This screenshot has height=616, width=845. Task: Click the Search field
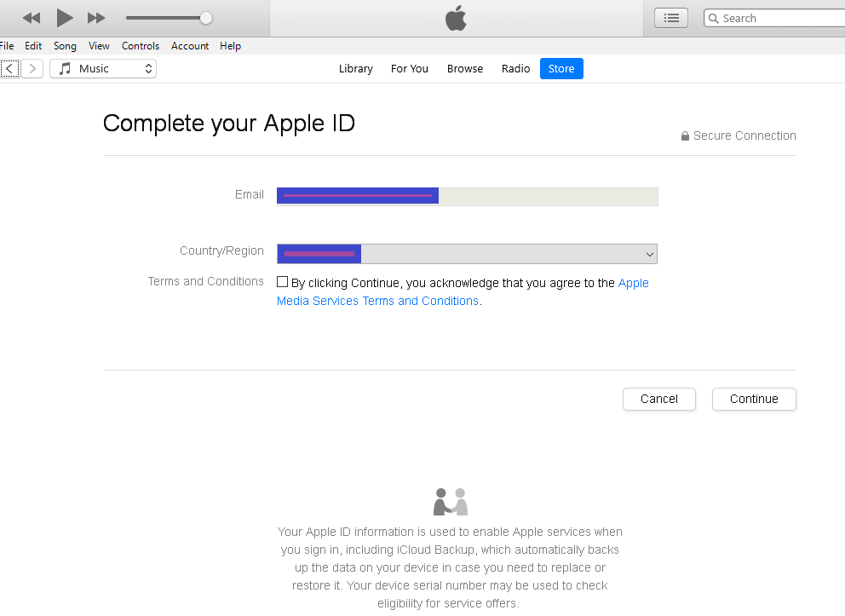pos(774,19)
